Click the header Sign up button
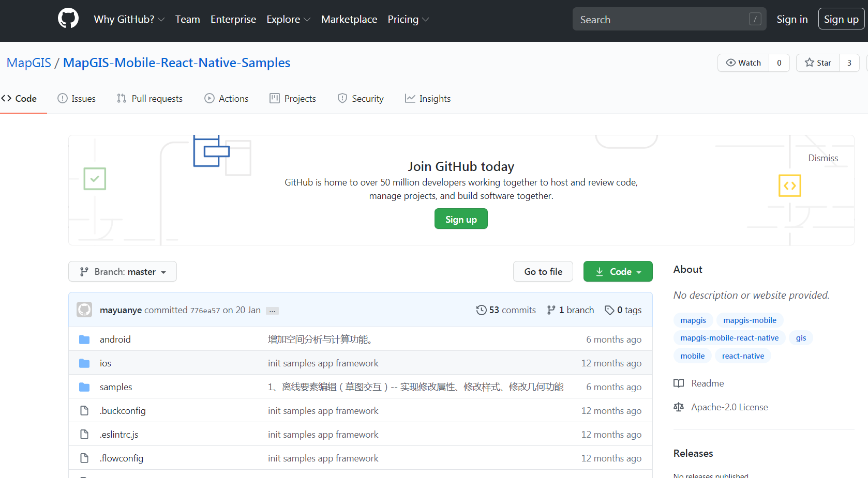 [x=841, y=19]
